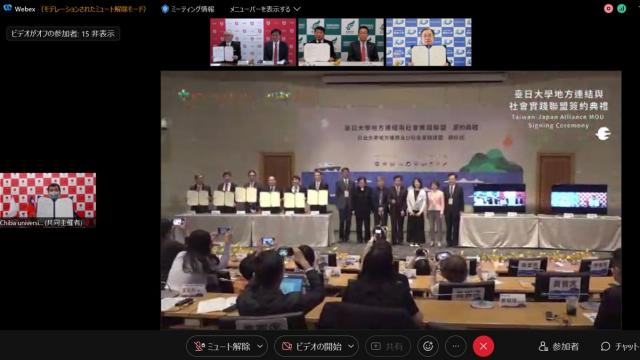Expand メニューバーを表示する dropdown
Image resolution: width=640 pixels, height=360 pixels.
(265, 9)
